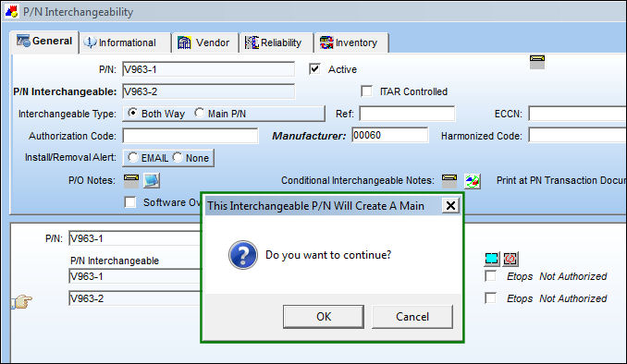Click the P/N field showing V963-1 at top
Viewport: 627px width, 364px height.
208,69
